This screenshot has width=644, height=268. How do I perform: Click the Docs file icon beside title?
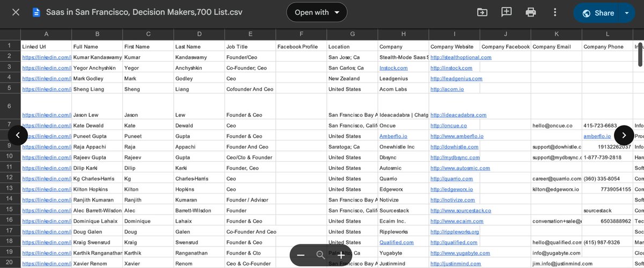tap(36, 12)
